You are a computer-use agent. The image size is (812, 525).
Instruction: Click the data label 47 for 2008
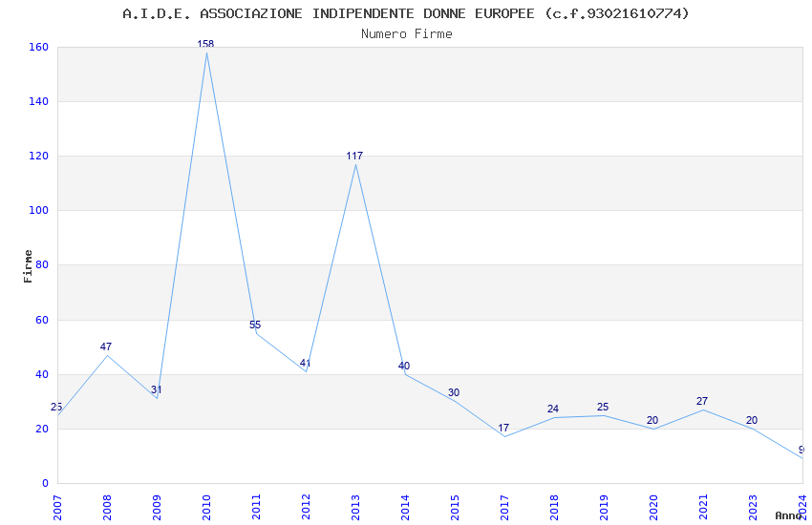tap(106, 346)
